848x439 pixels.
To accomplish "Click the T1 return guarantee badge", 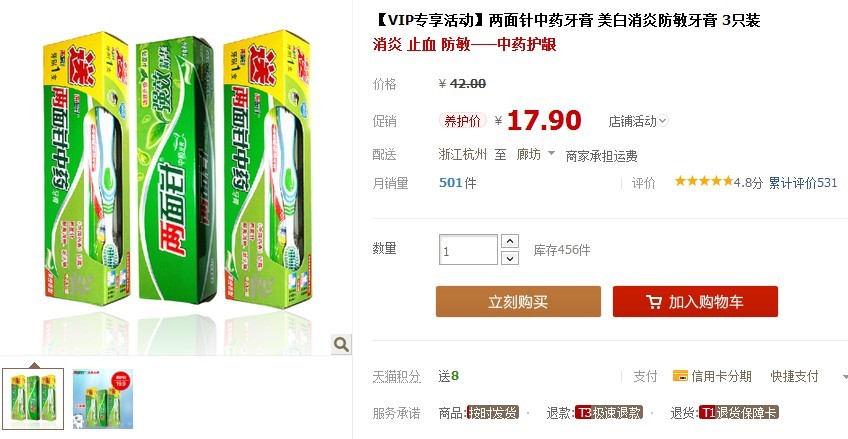I will (x=738, y=413).
